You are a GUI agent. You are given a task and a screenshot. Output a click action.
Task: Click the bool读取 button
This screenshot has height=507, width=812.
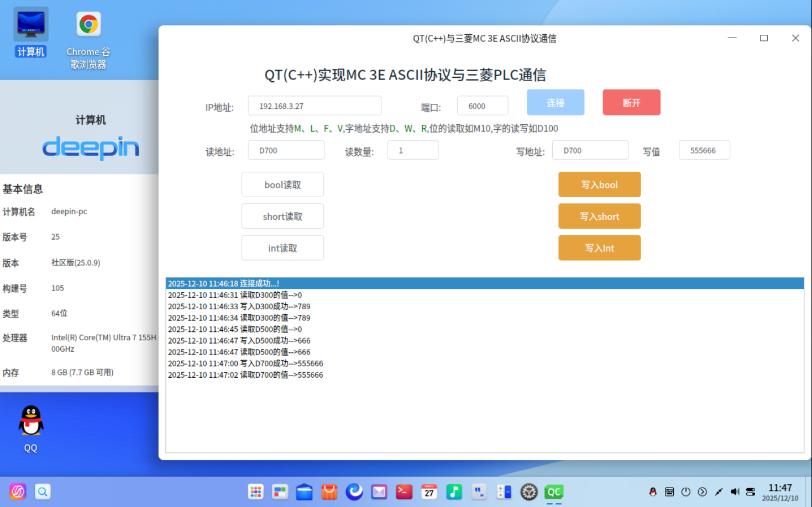click(x=282, y=184)
